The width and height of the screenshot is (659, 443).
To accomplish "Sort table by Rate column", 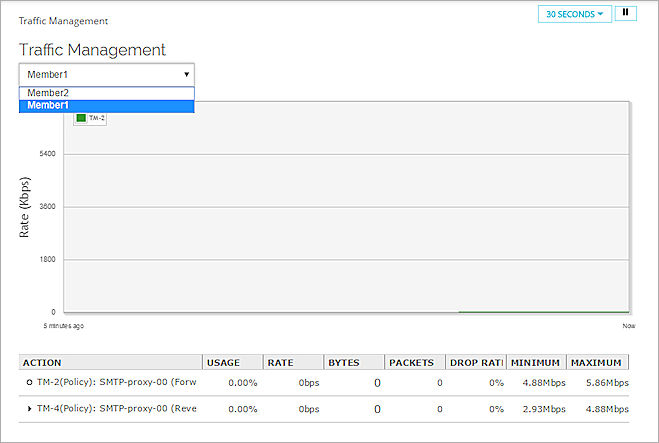I will (x=280, y=362).
